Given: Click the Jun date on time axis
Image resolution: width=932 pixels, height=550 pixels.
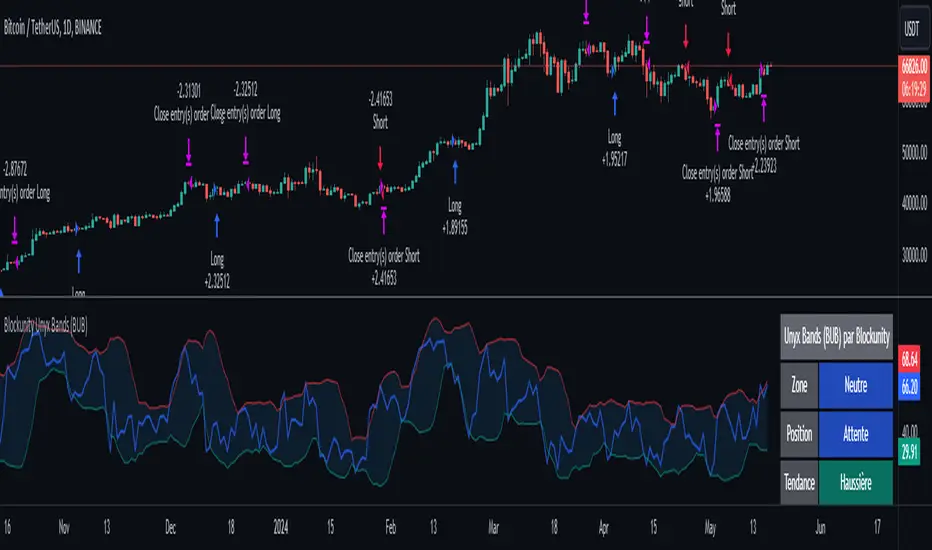Looking at the screenshot, I should (x=820, y=527).
